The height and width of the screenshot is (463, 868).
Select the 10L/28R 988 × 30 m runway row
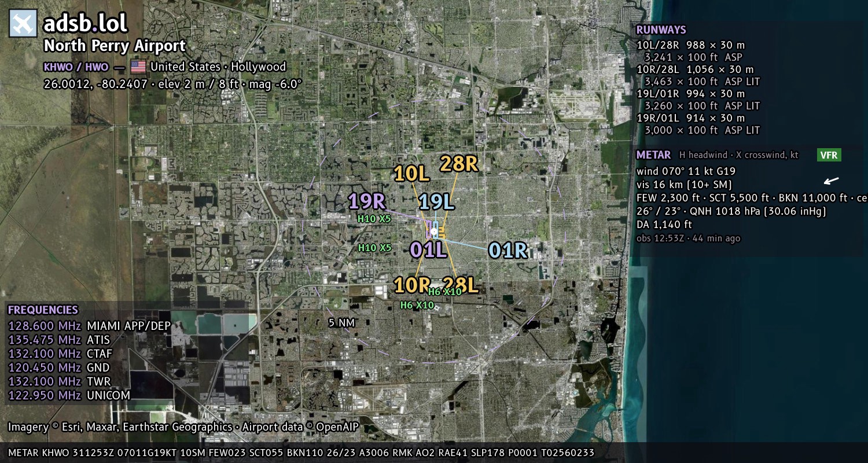tap(690, 45)
